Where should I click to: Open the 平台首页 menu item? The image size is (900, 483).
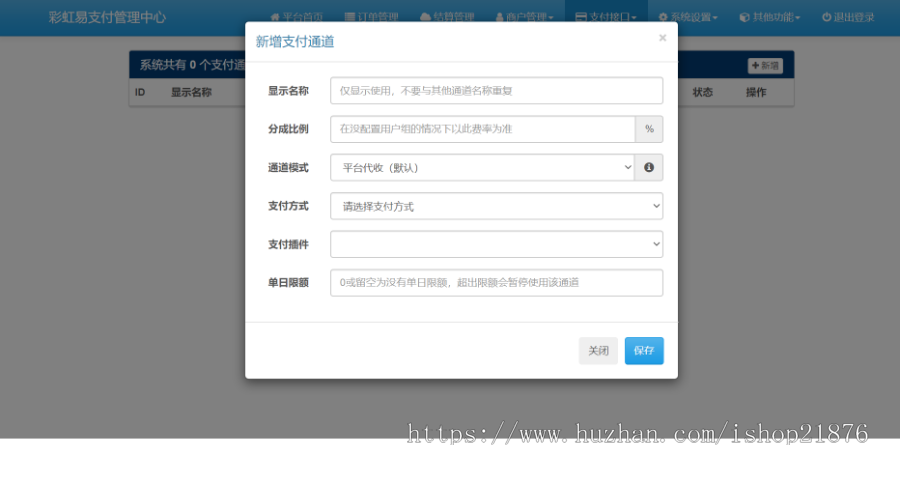pos(297,17)
